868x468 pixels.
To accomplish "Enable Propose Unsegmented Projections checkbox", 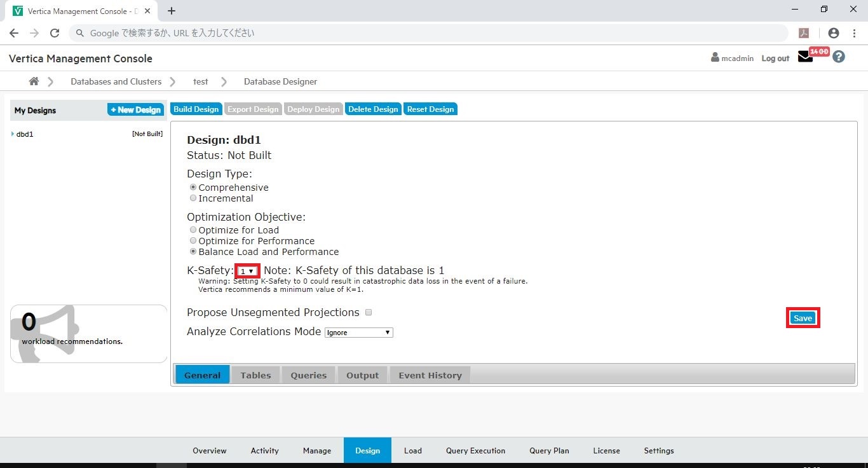I will (x=369, y=312).
